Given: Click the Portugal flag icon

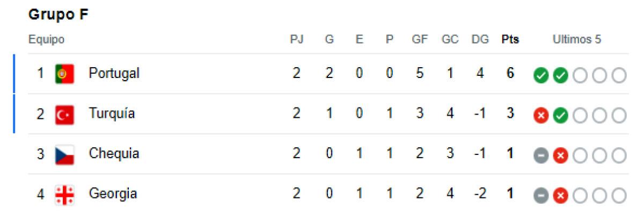Looking at the screenshot, I should click(x=64, y=74).
